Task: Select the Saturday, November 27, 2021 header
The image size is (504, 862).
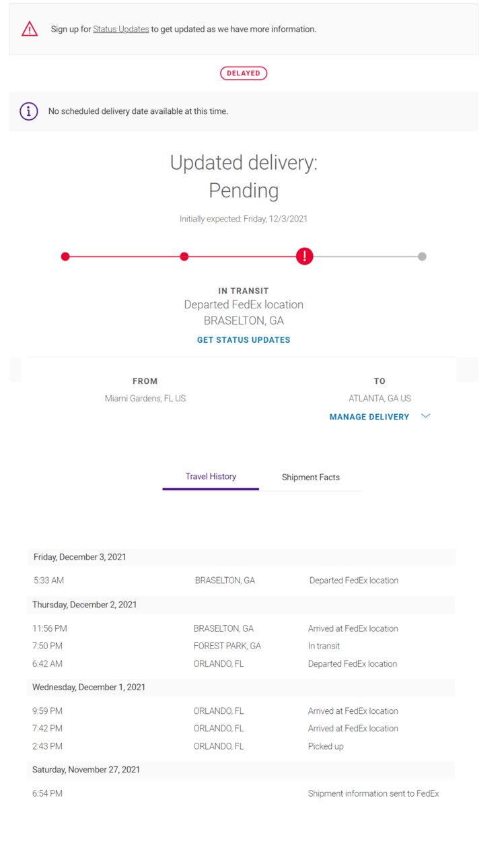Action: click(86, 770)
